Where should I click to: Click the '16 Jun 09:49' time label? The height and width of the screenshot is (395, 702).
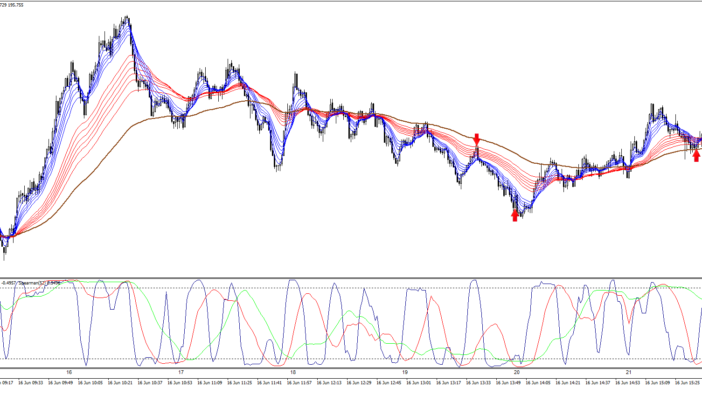pyautogui.click(x=60, y=383)
